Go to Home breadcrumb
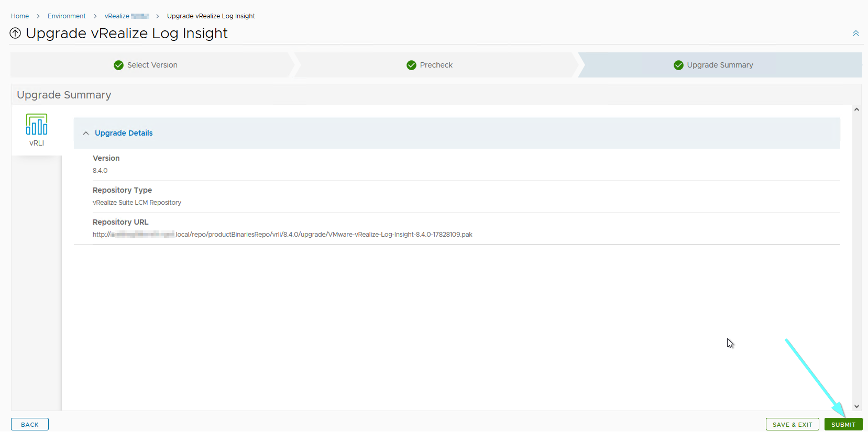868x432 pixels. pyautogui.click(x=20, y=16)
